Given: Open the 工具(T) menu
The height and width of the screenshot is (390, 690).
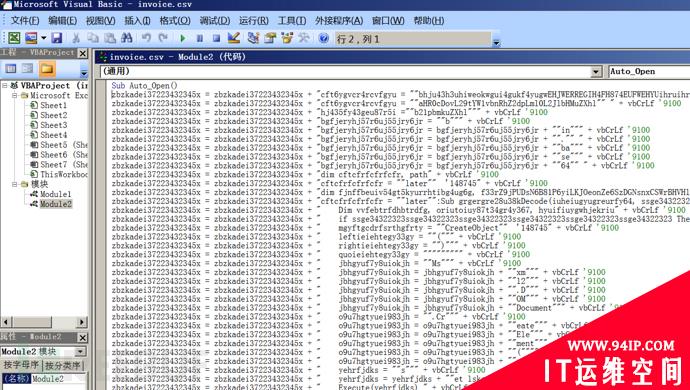Looking at the screenshot, I should click(292, 21).
